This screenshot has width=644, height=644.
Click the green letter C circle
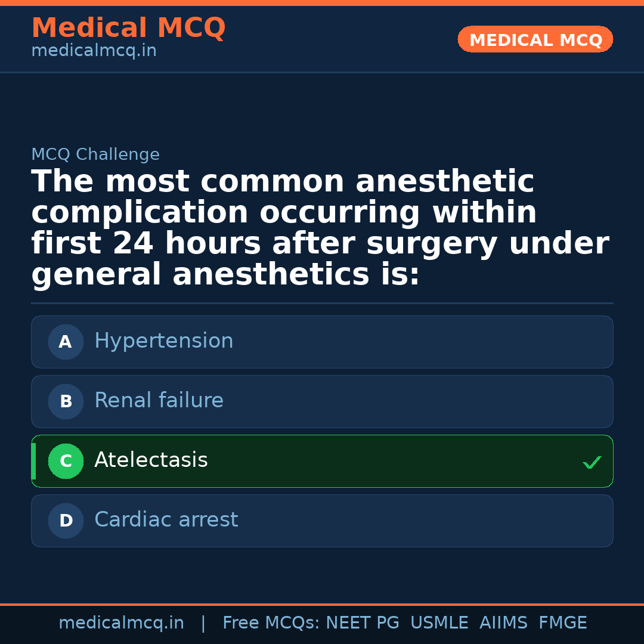66,462
